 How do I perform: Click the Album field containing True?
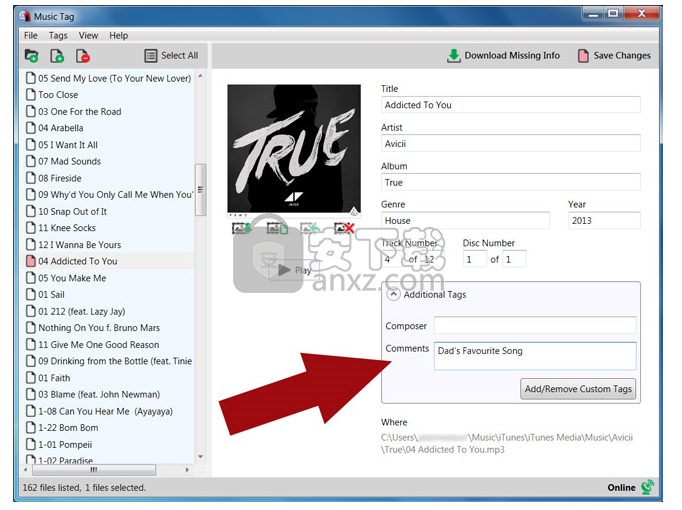511,182
